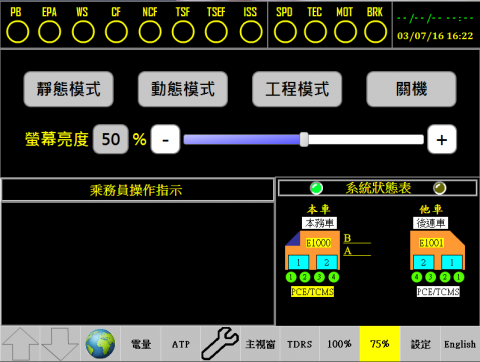Click the globe icon in bottom bar
The width and height of the screenshot is (480, 362).
click(100, 344)
